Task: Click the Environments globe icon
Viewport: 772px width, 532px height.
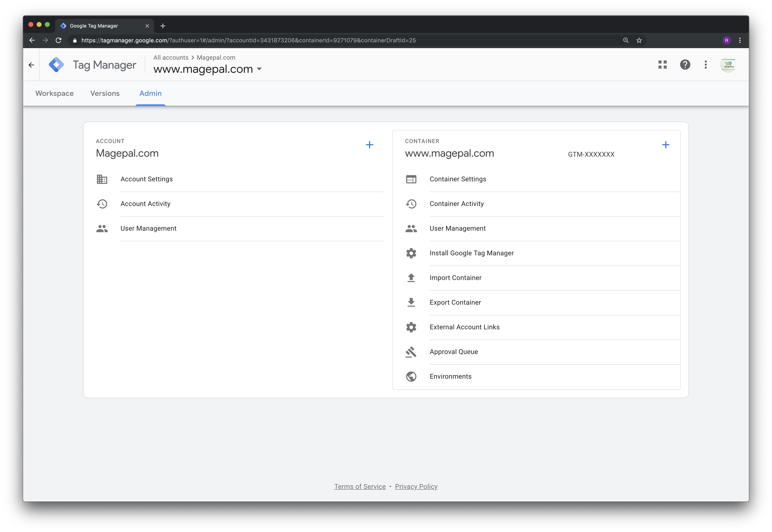Action: 411,377
